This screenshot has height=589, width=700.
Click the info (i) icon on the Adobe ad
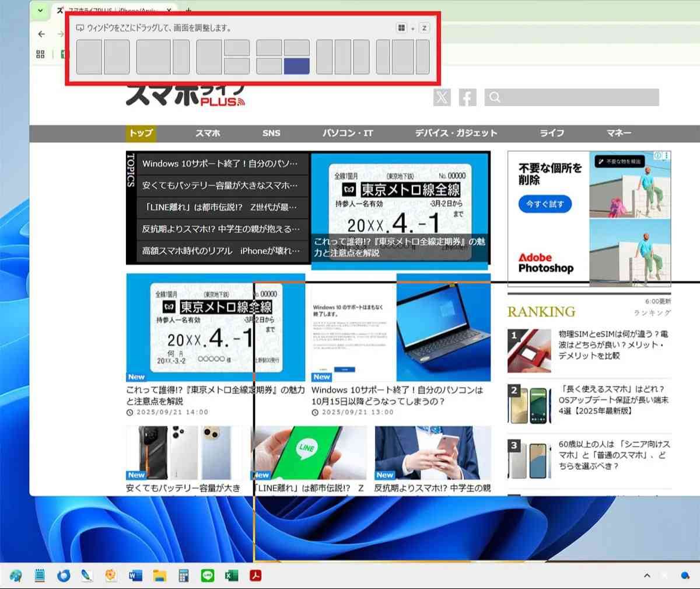pyautogui.click(x=658, y=155)
